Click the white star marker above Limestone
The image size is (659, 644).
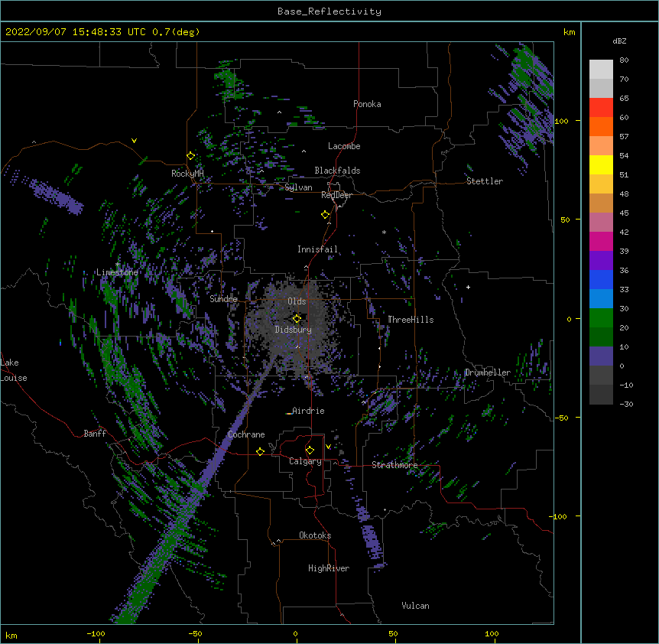(x=117, y=265)
